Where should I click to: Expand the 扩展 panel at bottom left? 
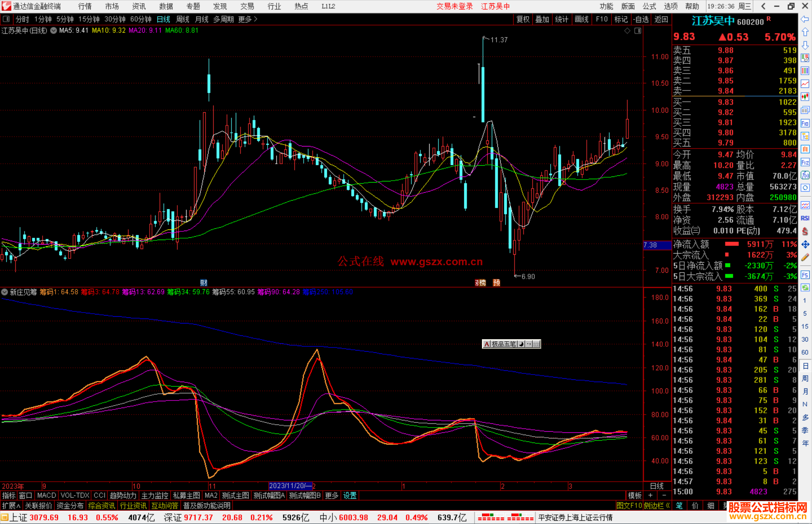click(11, 506)
